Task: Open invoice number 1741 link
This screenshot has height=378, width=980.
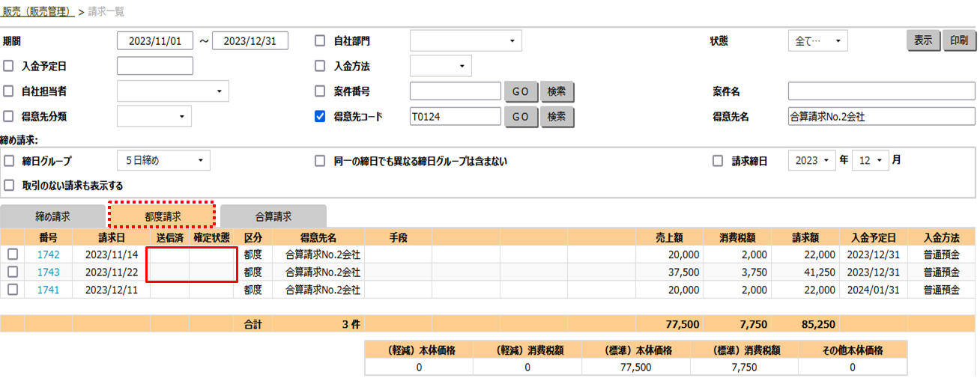Action: click(48, 289)
